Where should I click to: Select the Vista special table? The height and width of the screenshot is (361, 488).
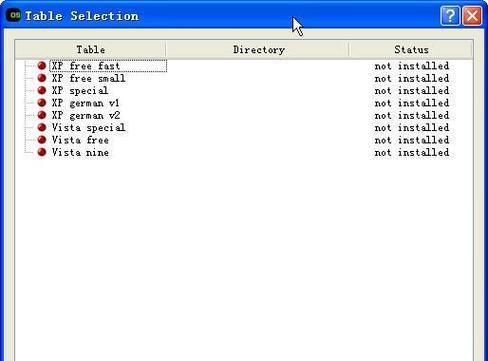88,127
